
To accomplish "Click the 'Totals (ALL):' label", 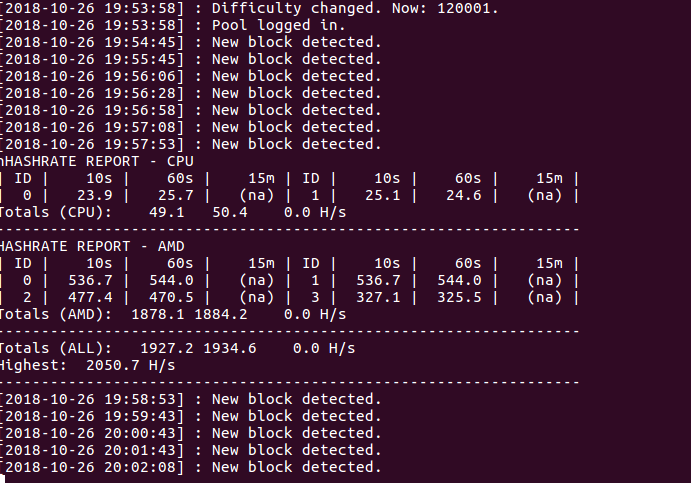I will click(56, 348).
